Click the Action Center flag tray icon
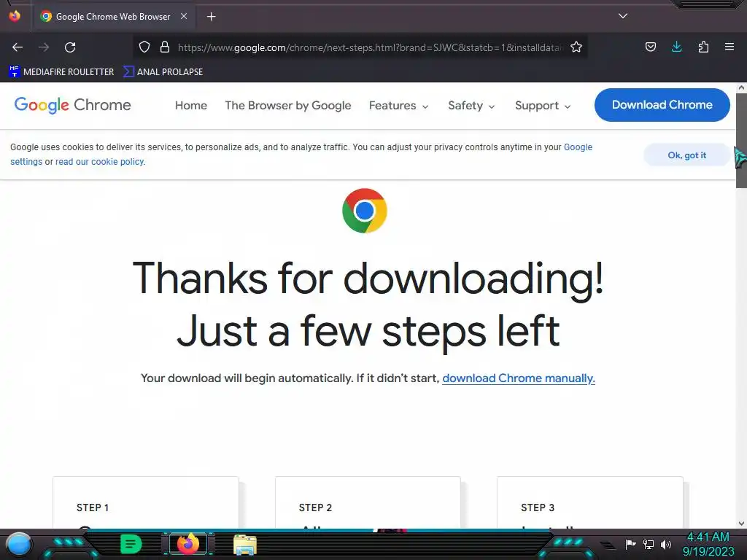 (x=630, y=544)
